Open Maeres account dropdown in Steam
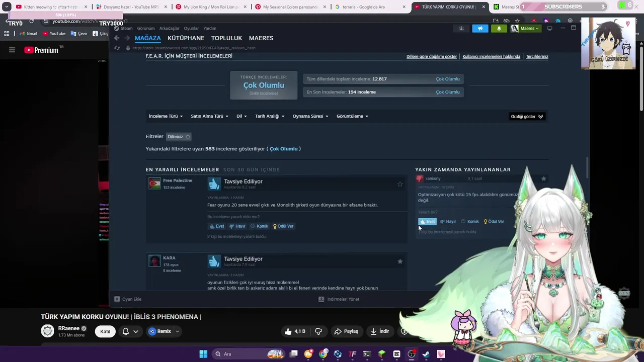This screenshot has width=644, height=362. point(525,28)
